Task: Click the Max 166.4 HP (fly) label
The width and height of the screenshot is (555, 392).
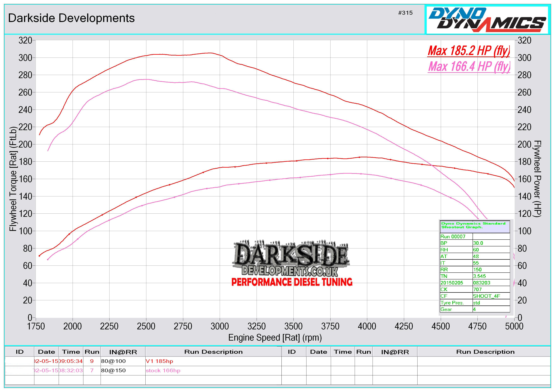Action: [x=469, y=66]
